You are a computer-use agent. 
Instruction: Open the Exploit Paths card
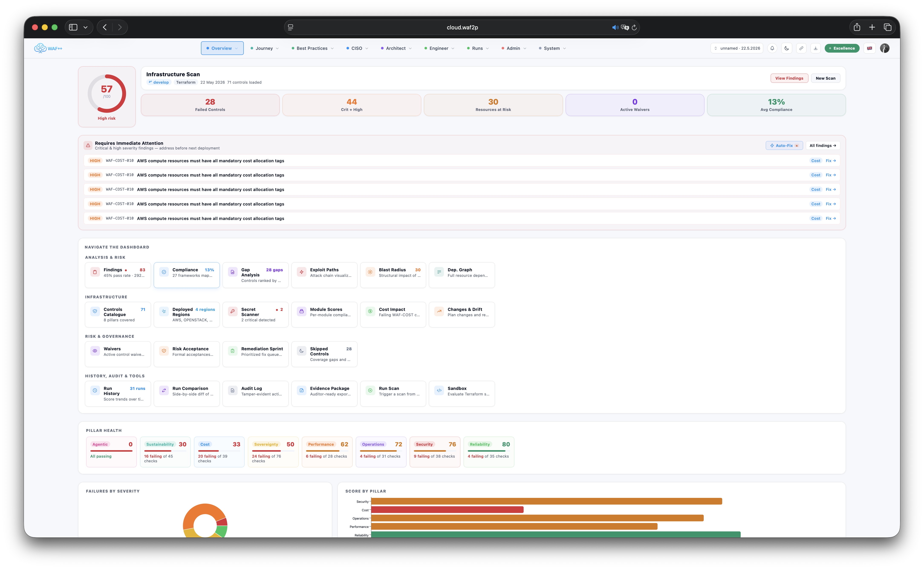point(324,275)
